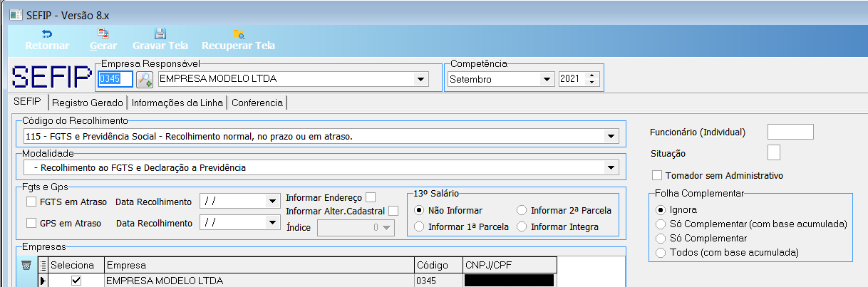Select Informar 2ª Parcela option

coord(522,210)
